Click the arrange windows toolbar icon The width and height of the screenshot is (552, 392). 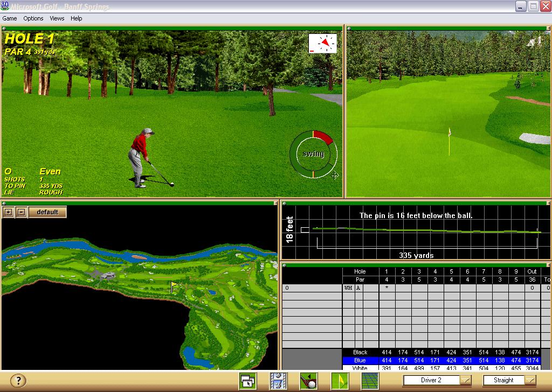[x=248, y=381]
